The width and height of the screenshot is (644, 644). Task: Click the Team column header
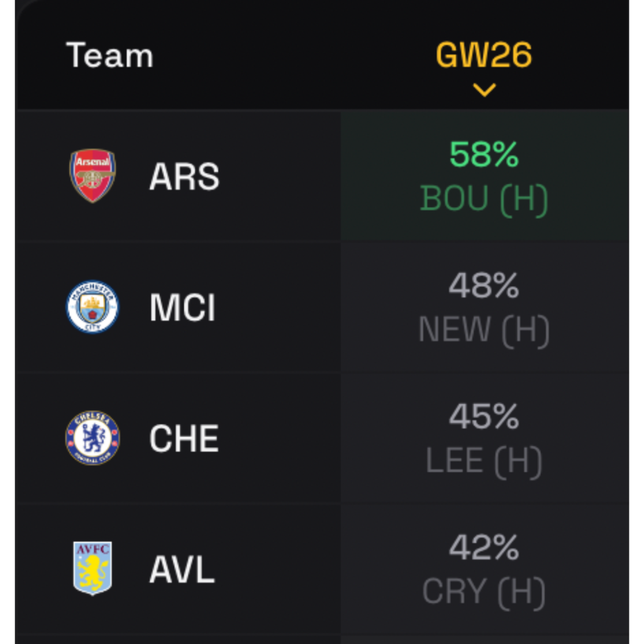(110, 55)
